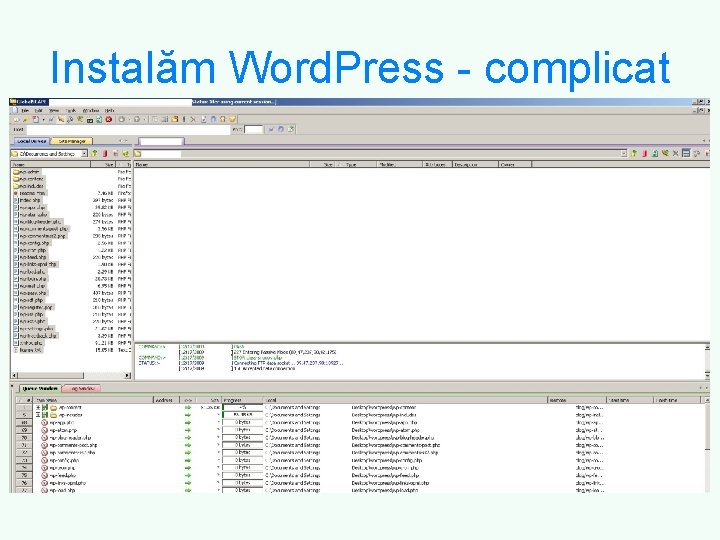Switch to the Local Drives tab
720x540 pixels.
32,141
